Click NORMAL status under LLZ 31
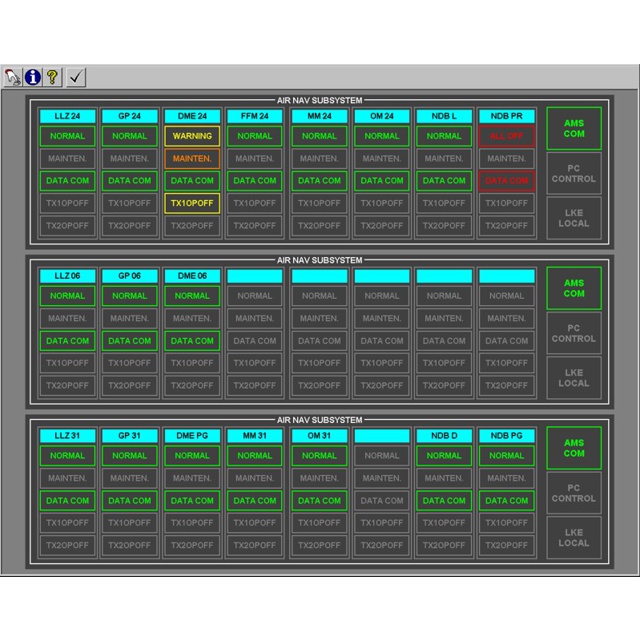 (67, 456)
